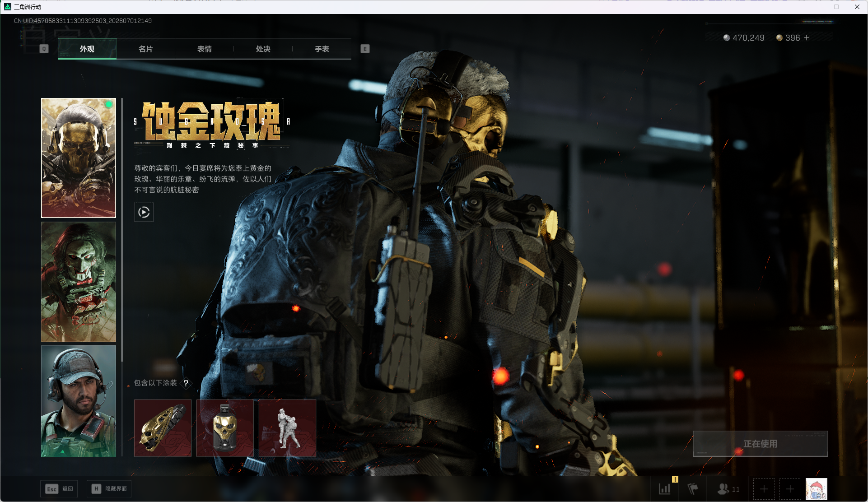Add currency with the plus icon beside 396
The image size is (868, 502).
pos(807,38)
